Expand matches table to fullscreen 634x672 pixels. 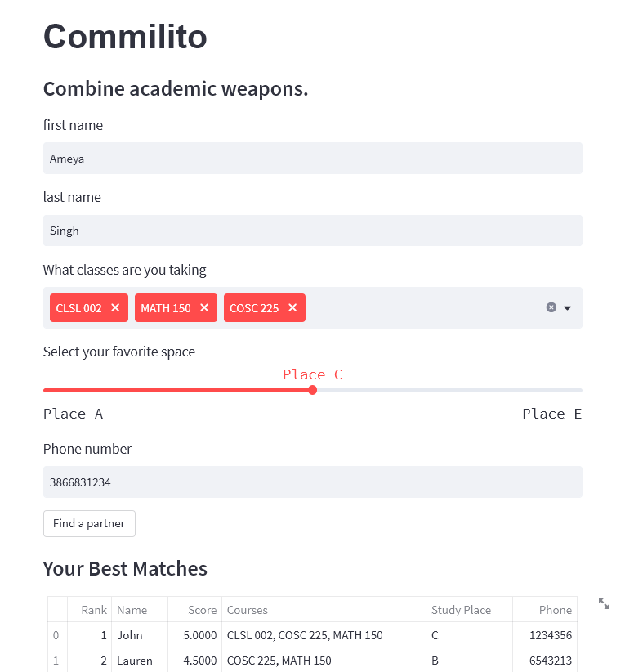[x=604, y=603]
